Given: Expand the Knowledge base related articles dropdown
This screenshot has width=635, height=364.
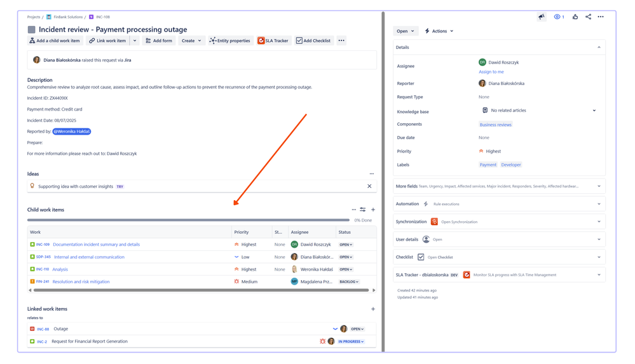Looking at the screenshot, I should 594,110.
